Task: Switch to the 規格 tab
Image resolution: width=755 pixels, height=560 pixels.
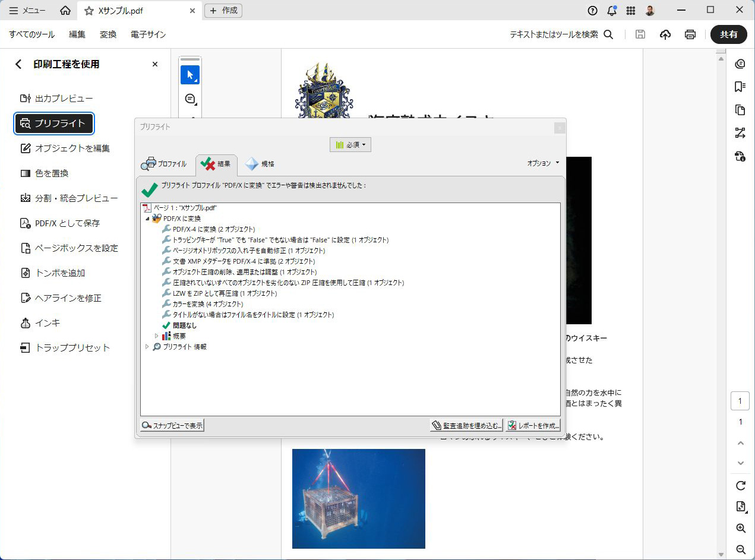Action: tap(260, 163)
